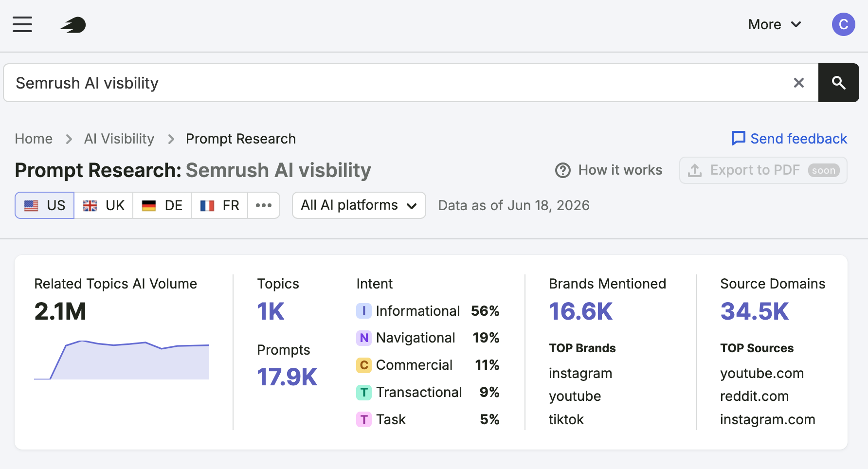Clear the search field with the X
Screen dimensions: 868x469
(x=798, y=83)
